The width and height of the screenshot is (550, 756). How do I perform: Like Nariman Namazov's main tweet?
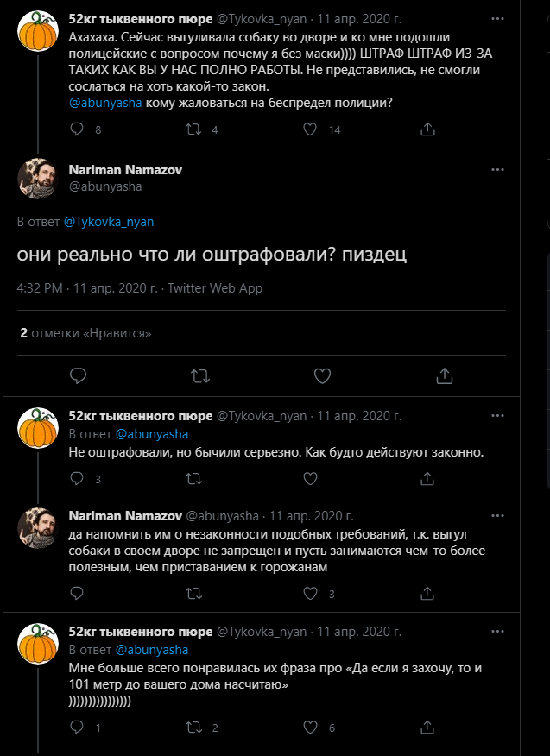(322, 375)
